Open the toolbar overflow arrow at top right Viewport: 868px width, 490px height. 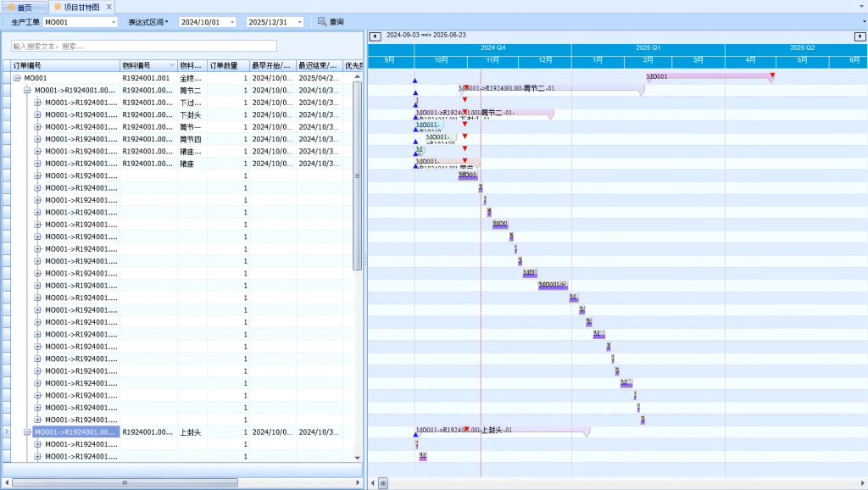863,21
